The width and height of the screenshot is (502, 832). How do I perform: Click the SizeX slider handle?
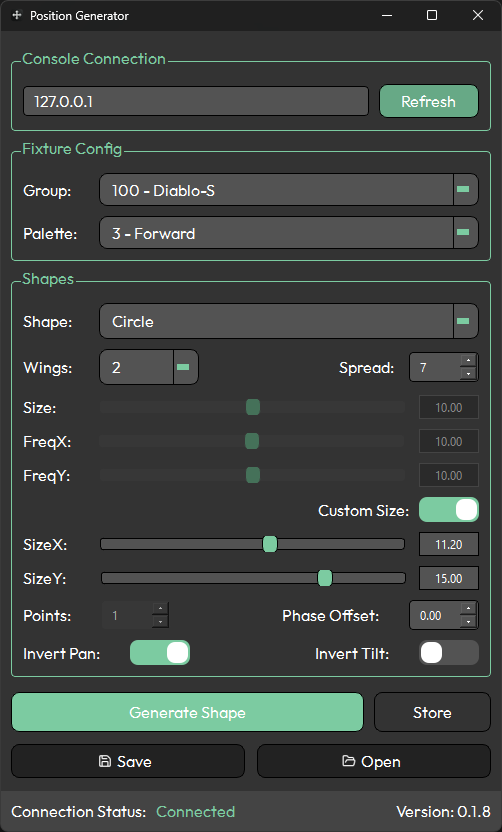pyautogui.click(x=270, y=544)
